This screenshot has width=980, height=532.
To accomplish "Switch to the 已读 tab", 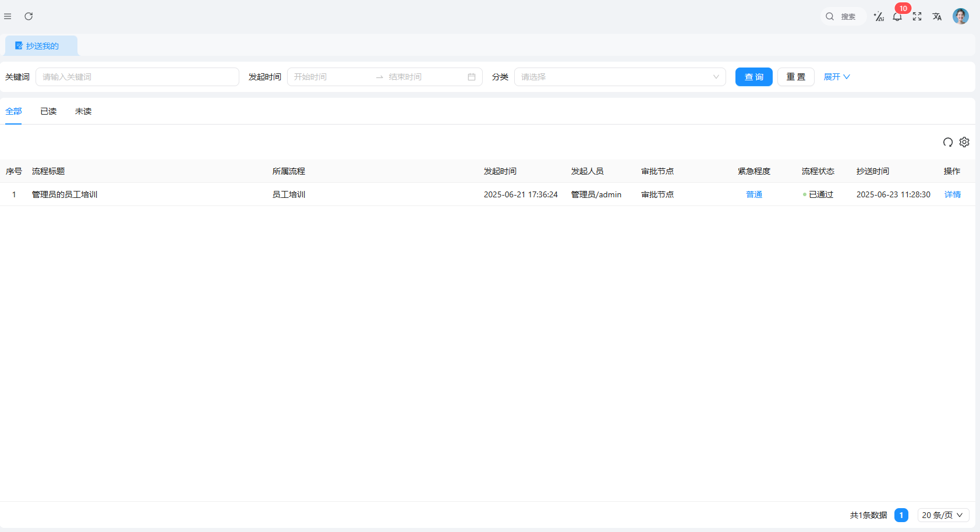I will pos(48,111).
